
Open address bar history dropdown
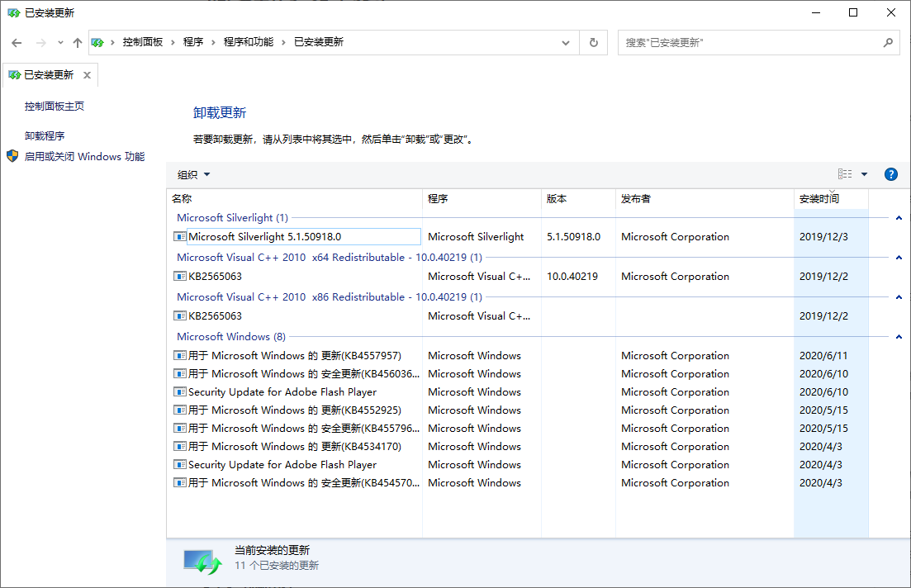[565, 43]
